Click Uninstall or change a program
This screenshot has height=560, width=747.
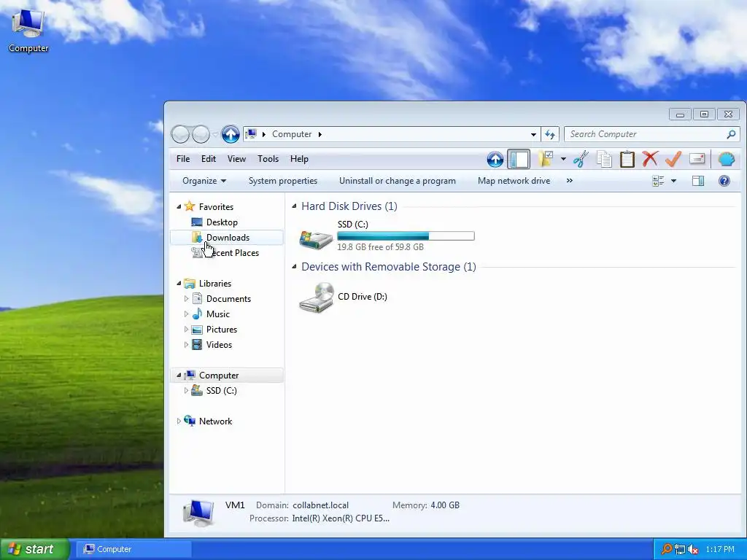pyautogui.click(x=398, y=181)
